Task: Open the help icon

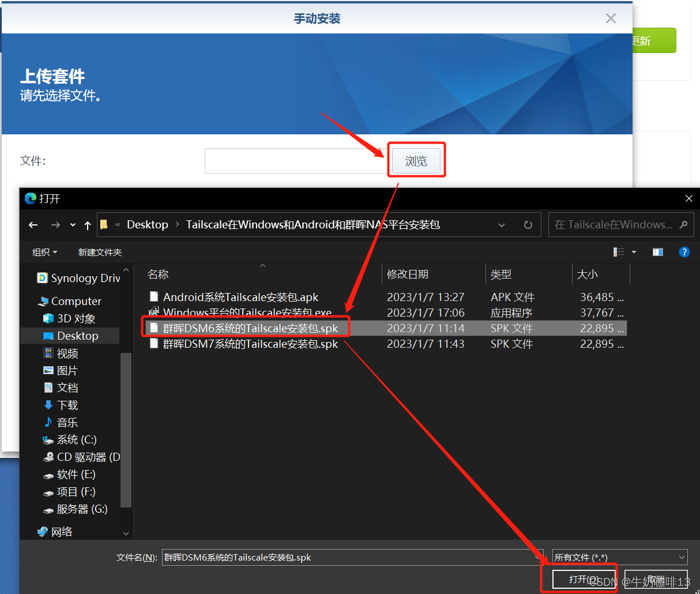Action: (x=684, y=252)
